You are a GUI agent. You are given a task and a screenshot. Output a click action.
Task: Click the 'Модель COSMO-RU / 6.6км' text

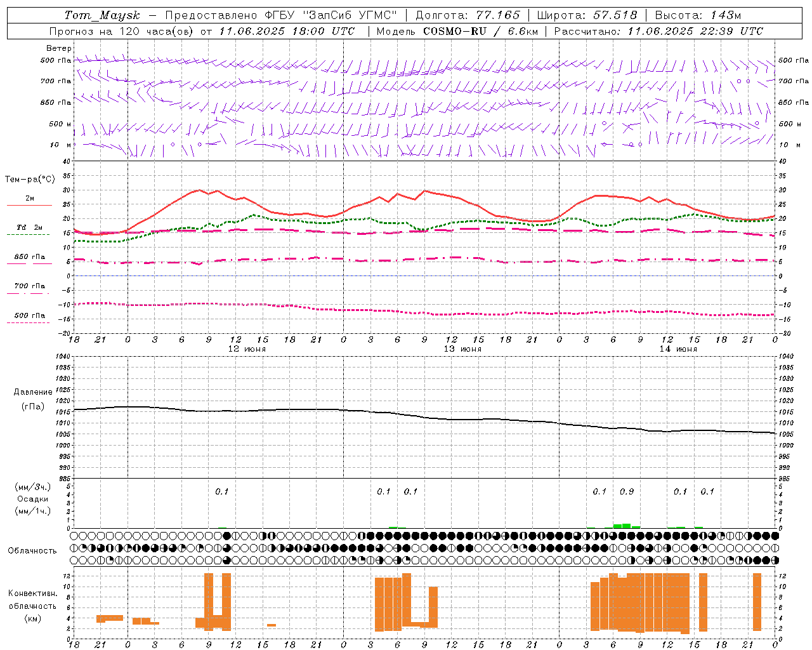click(457, 30)
